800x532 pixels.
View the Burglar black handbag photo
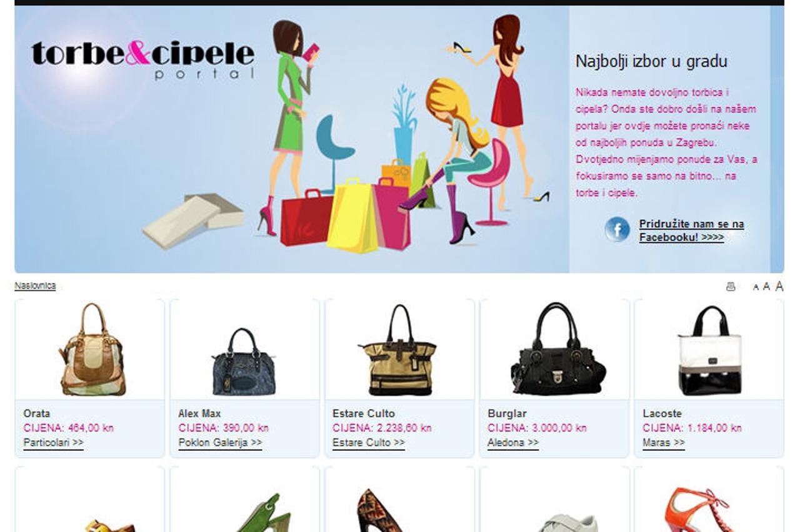[x=557, y=349]
